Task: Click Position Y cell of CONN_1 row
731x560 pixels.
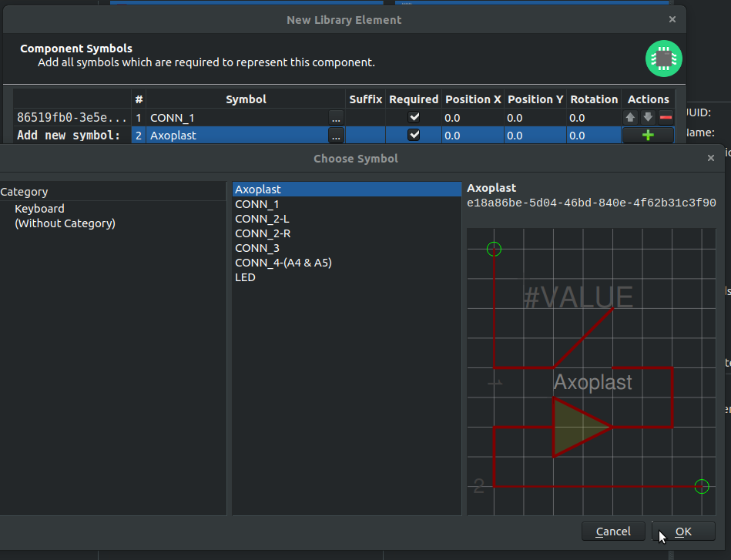Action: (535, 118)
